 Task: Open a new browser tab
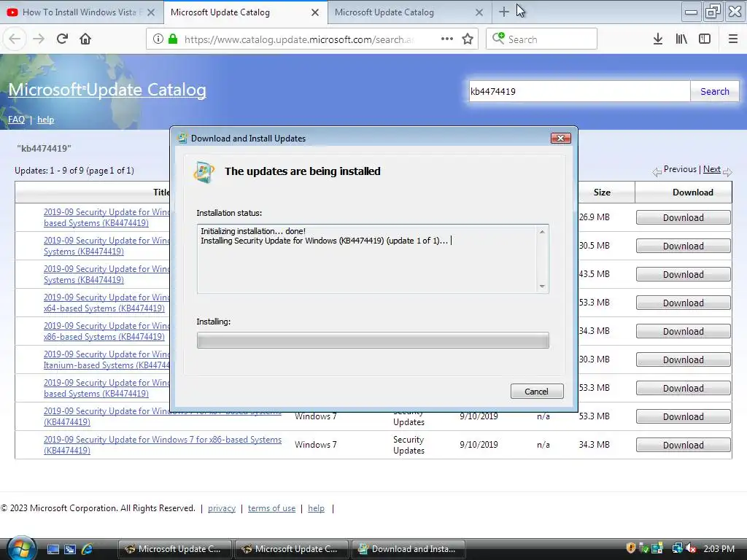(503, 12)
